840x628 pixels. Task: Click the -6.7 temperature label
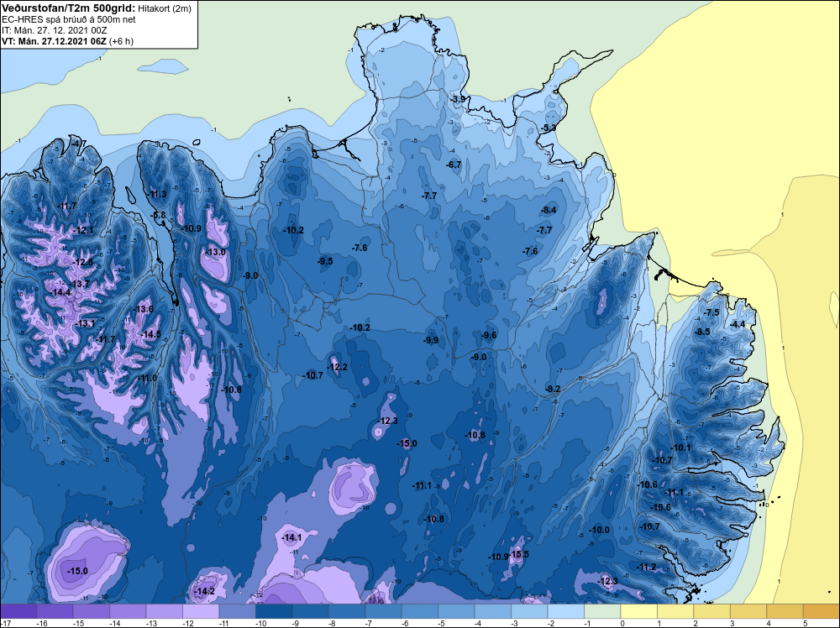tap(454, 165)
